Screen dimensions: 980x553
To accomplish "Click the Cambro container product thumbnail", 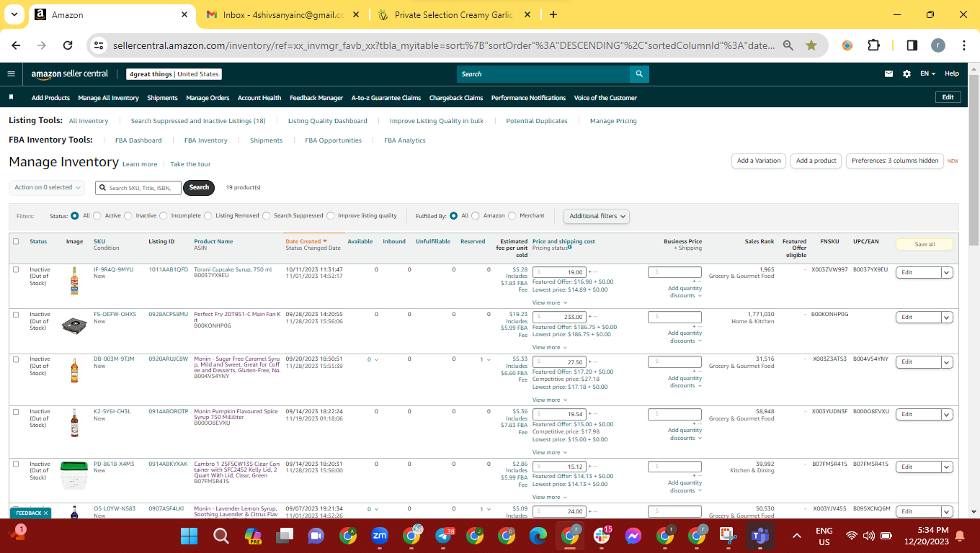I will coord(73,476).
